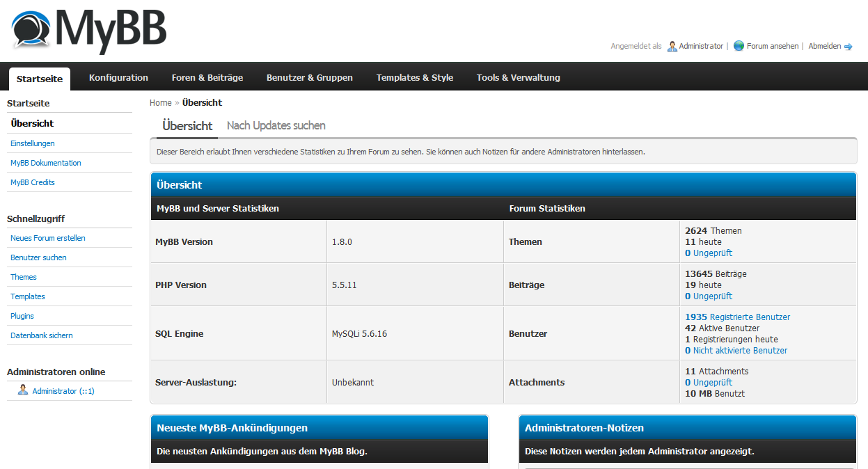Click the Server-Auslastung: row label
This screenshot has width=868, height=469.
[196, 383]
